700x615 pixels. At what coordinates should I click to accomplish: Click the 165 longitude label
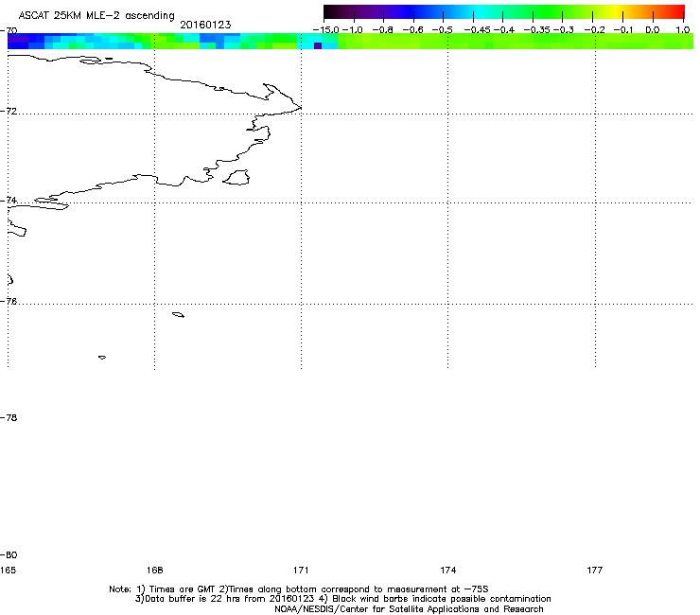tap(8, 570)
